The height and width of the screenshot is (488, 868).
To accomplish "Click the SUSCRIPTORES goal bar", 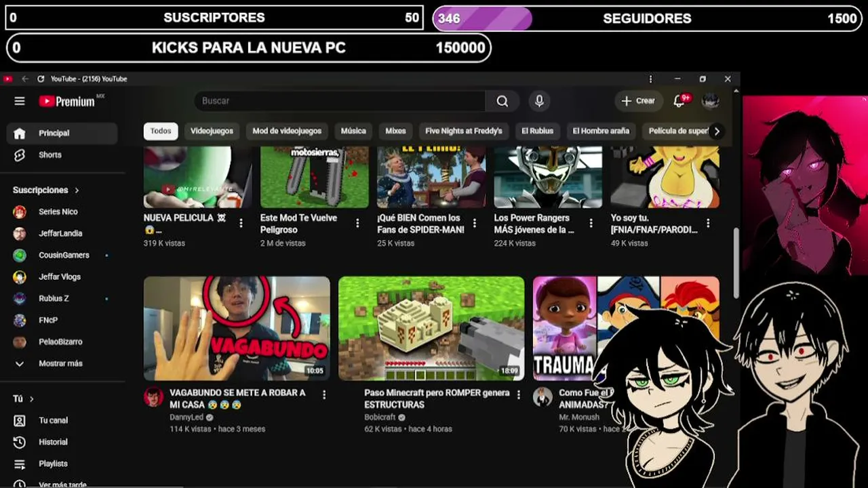I will coord(214,18).
